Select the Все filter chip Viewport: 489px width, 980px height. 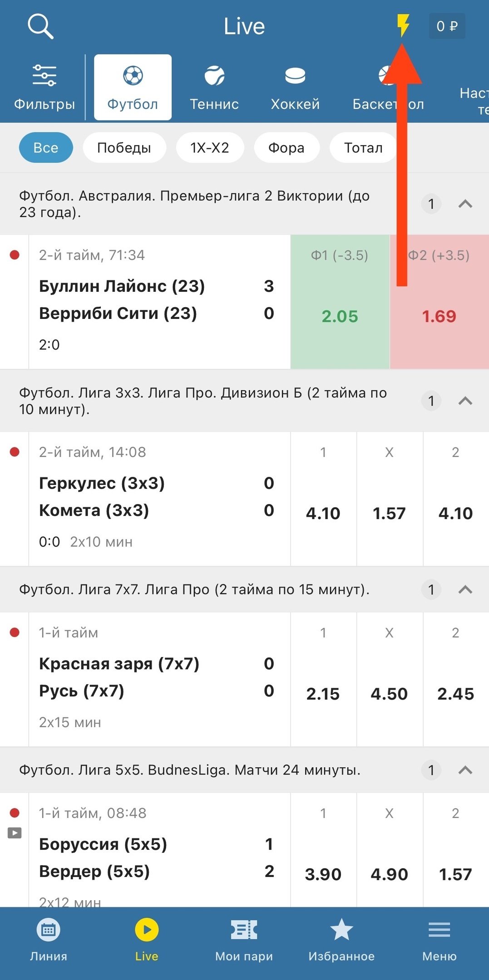point(46,147)
